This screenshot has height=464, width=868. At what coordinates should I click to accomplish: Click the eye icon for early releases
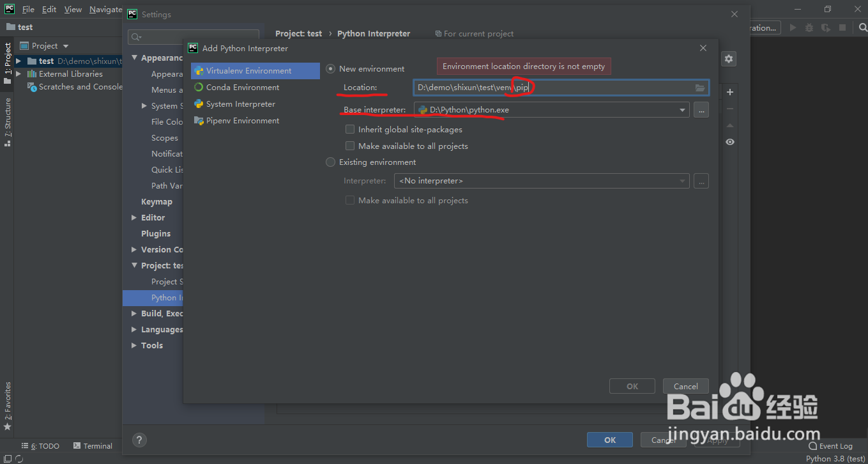730,142
